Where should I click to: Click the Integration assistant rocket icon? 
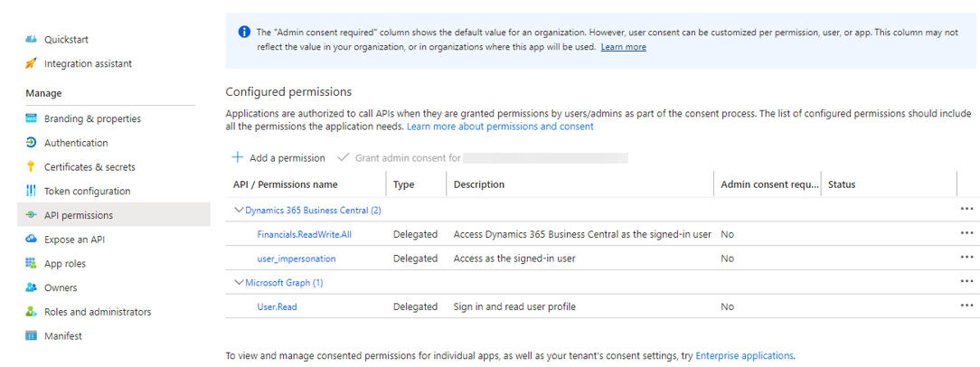tap(31, 63)
